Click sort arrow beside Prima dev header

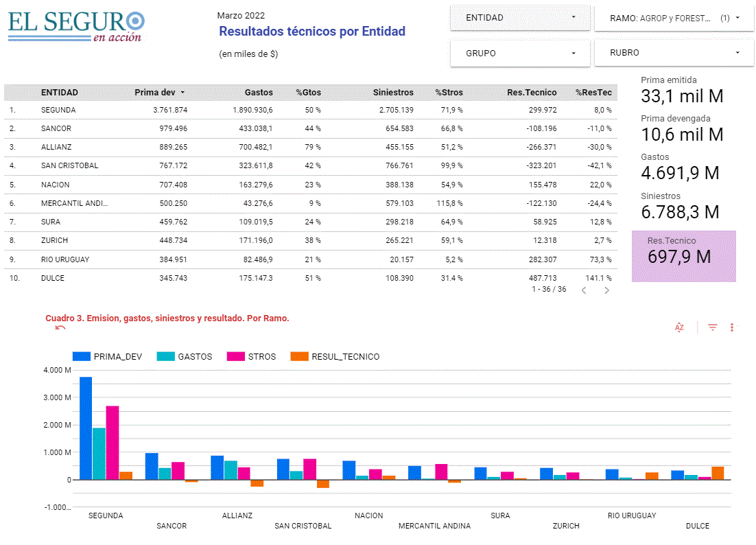[x=182, y=93]
